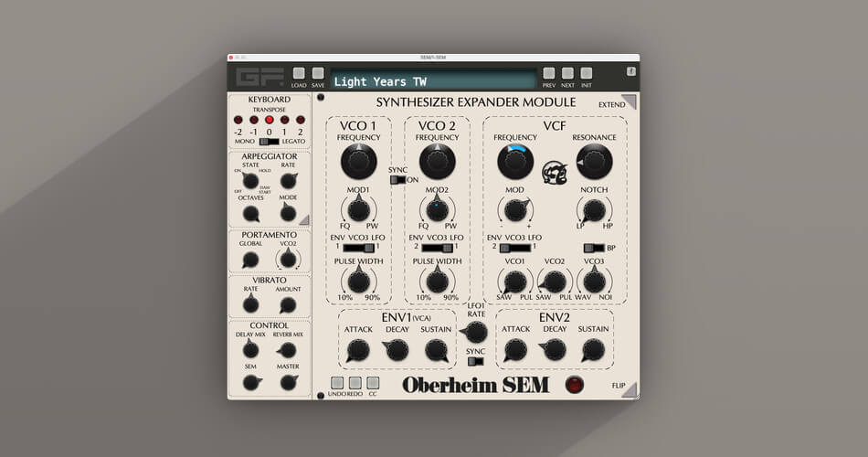Image resolution: width=868 pixels, height=457 pixels.
Task: Set keyboard transpose to -1 LED
Action: click(253, 120)
